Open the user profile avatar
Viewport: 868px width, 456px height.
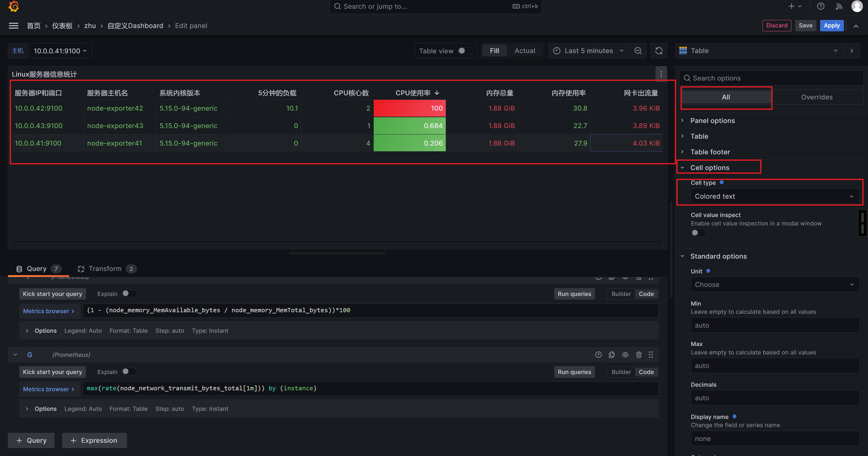(x=857, y=6)
